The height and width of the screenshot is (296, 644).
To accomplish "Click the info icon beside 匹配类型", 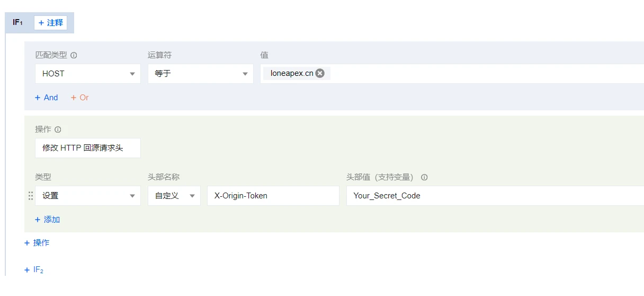I will click(74, 55).
